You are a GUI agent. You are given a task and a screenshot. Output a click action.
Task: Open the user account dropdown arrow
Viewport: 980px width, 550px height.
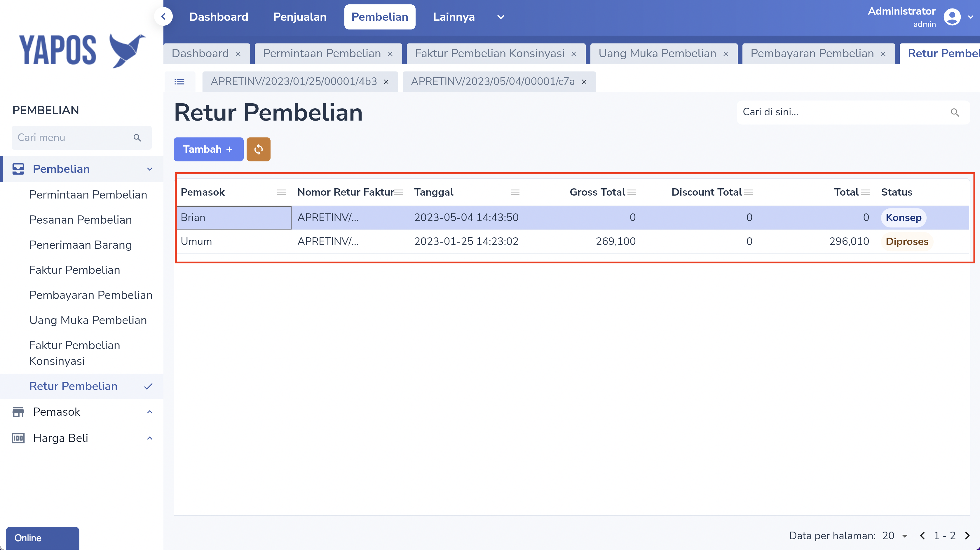pyautogui.click(x=971, y=17)
